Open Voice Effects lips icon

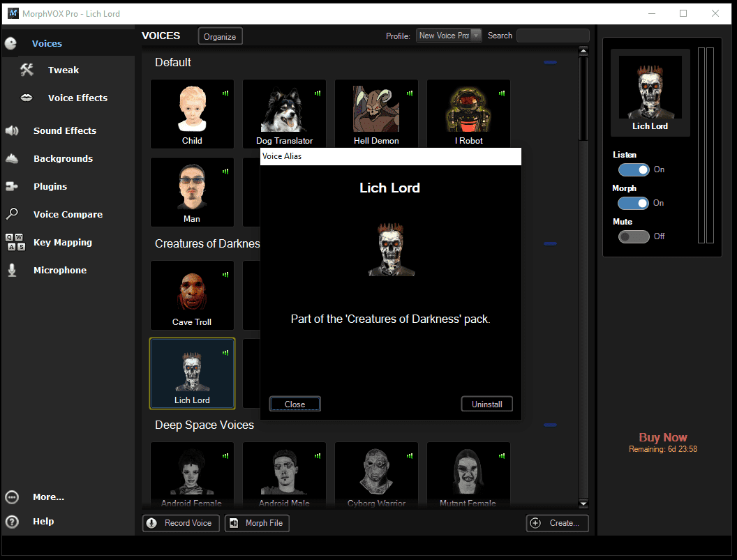pos(27,98)
